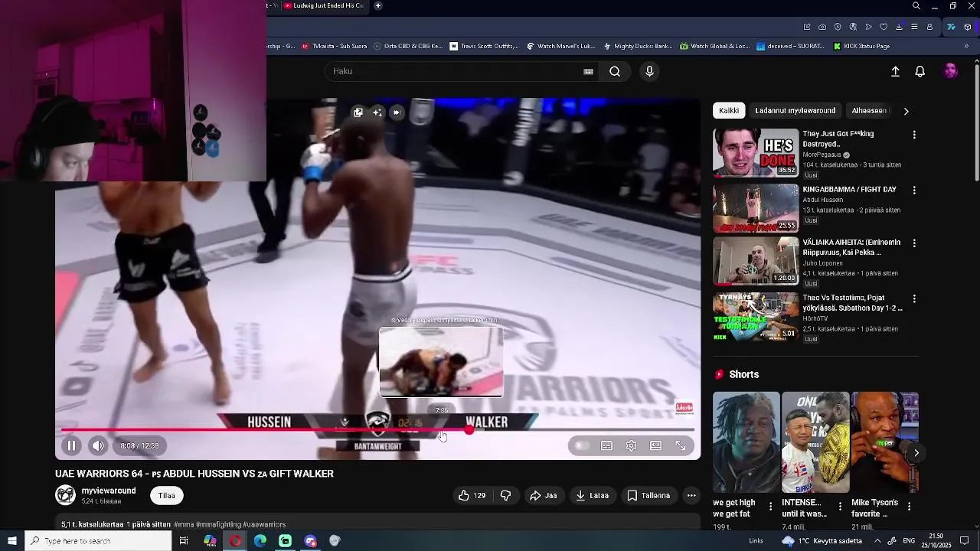Click Windows taskbar search box
The width and height of the screenshot is (980, 551).
[x=100, y=541]
